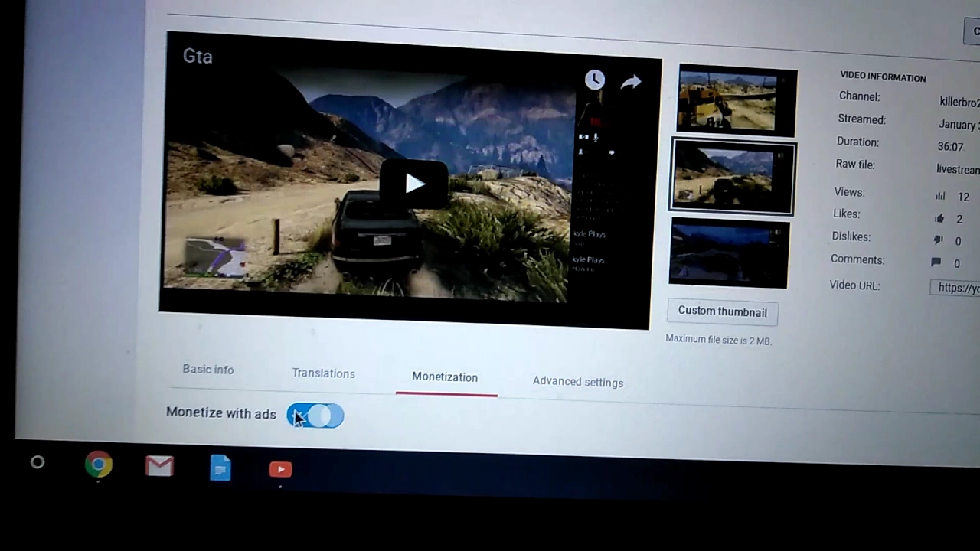Screen dimensions: 980x551
Task: Open Google Docs from the shelf
Action: (x=220, y=468)
